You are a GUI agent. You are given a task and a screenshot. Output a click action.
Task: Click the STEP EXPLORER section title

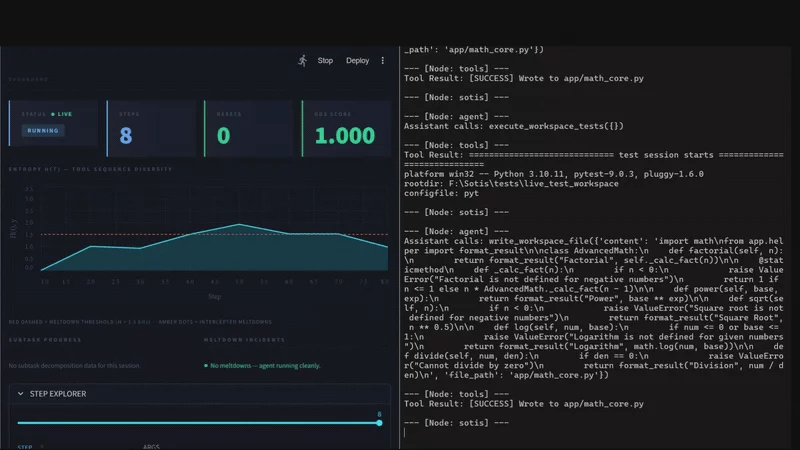[x=58, y=394]
